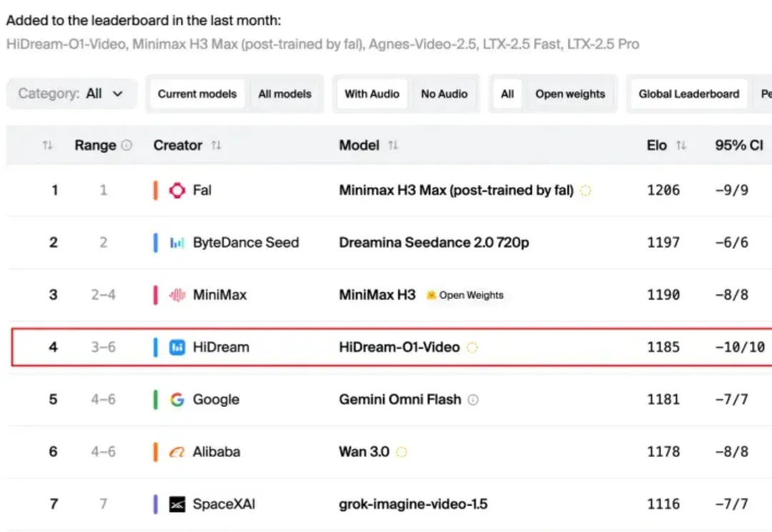Image resolution: width=772 pixels, height=532 pixels.
Task: Click the ByteDance Seed logo icon
Action: [x=177, y=242]
